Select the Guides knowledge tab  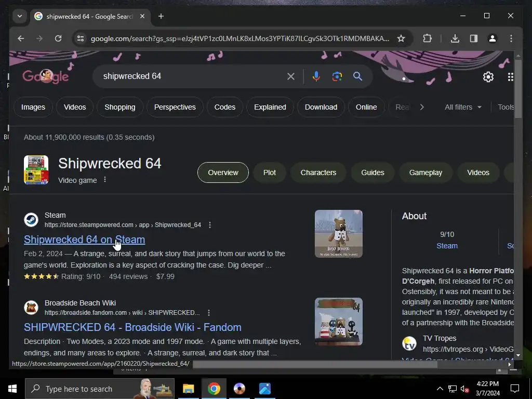373,172
